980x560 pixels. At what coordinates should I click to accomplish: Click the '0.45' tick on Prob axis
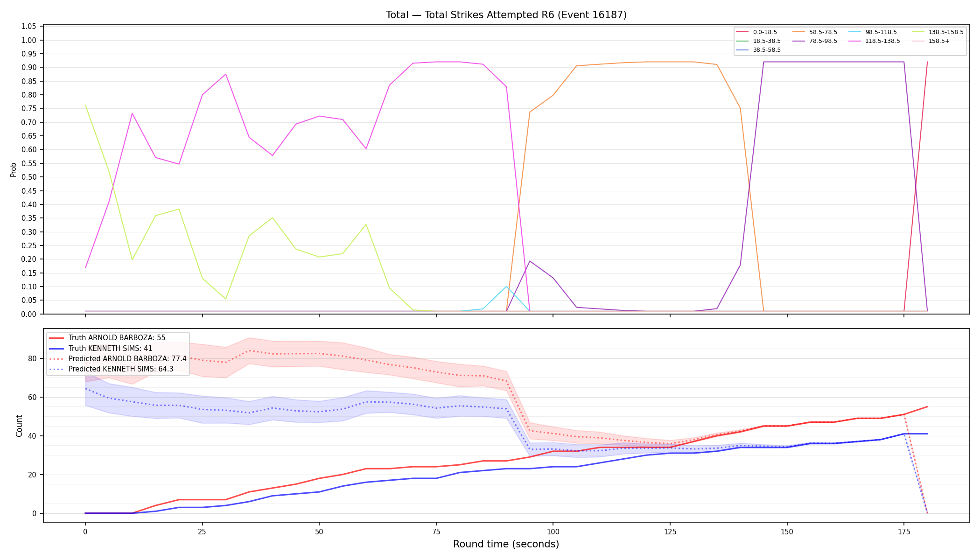click(29, 191)
